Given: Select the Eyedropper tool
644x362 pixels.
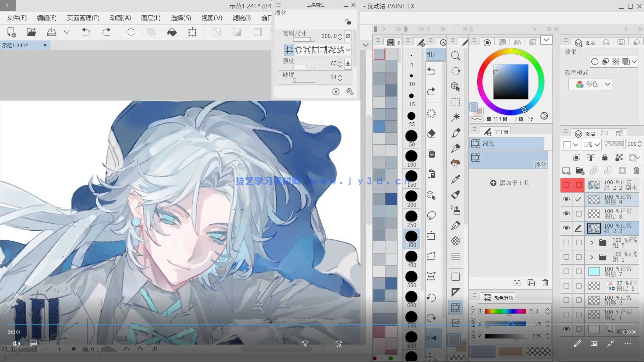Looking at the screenshot, I should [x=455, y=179].
